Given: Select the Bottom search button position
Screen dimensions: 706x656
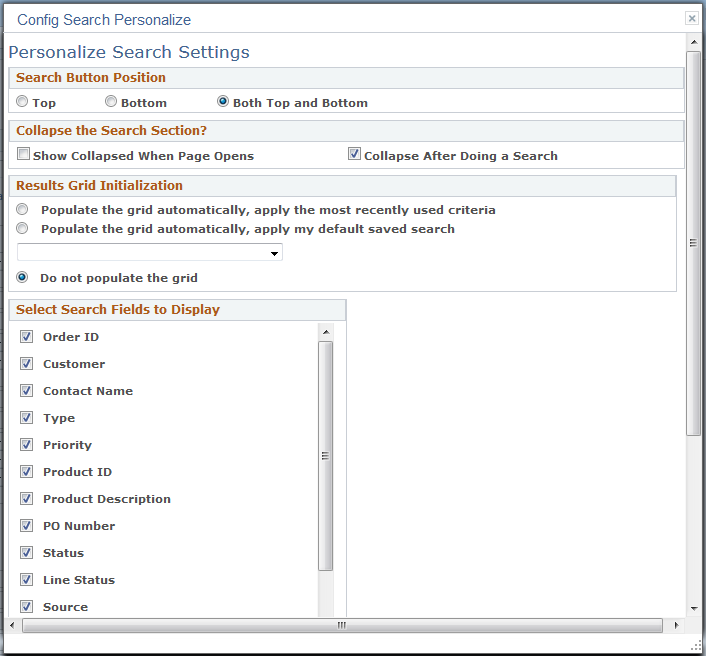Looking at the screenshot, I should tap(111, 102).
